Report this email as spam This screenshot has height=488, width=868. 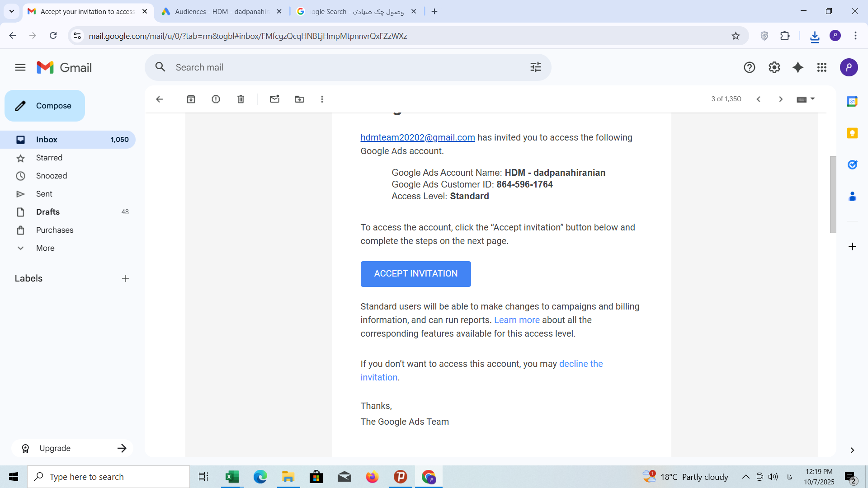(216, 99)
